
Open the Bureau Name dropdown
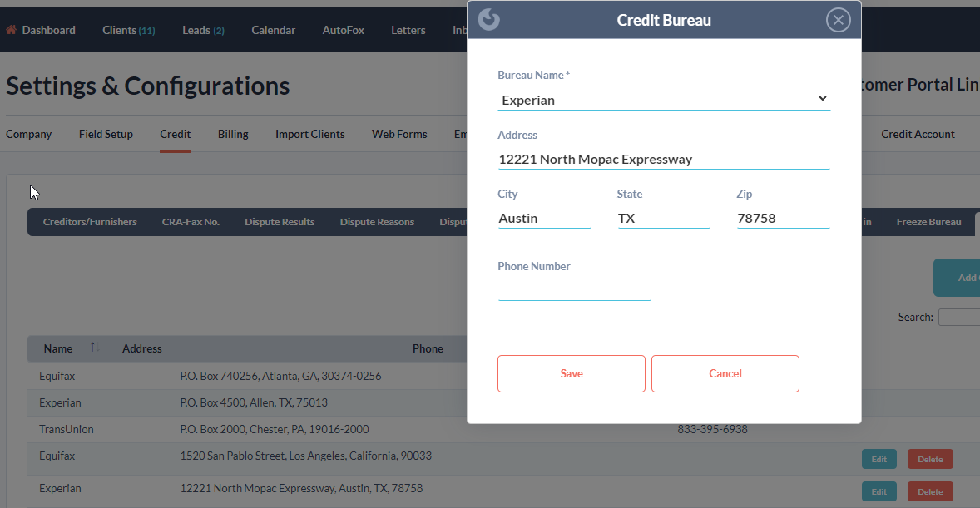click(x=664, y=100)
